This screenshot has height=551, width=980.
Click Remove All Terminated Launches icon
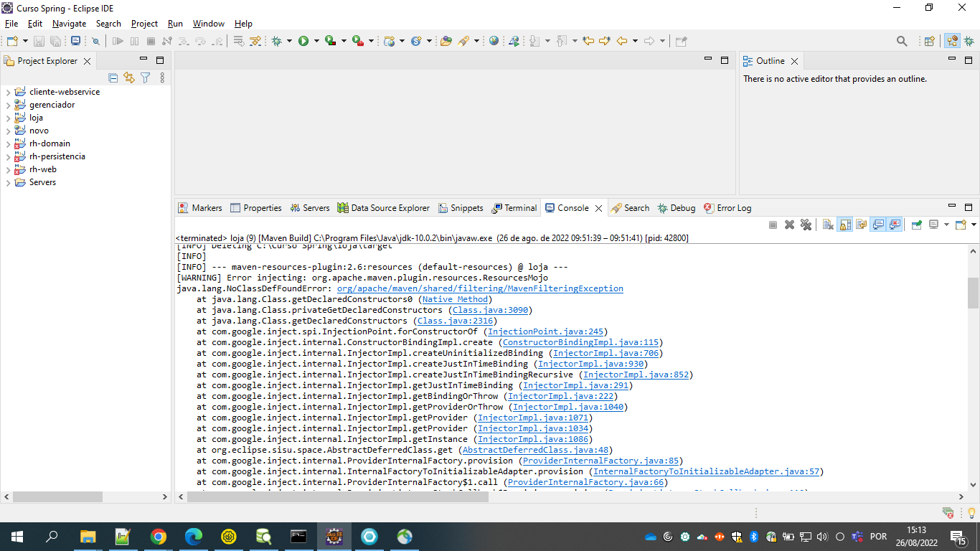pyautogui.click(x=806, y=225)
